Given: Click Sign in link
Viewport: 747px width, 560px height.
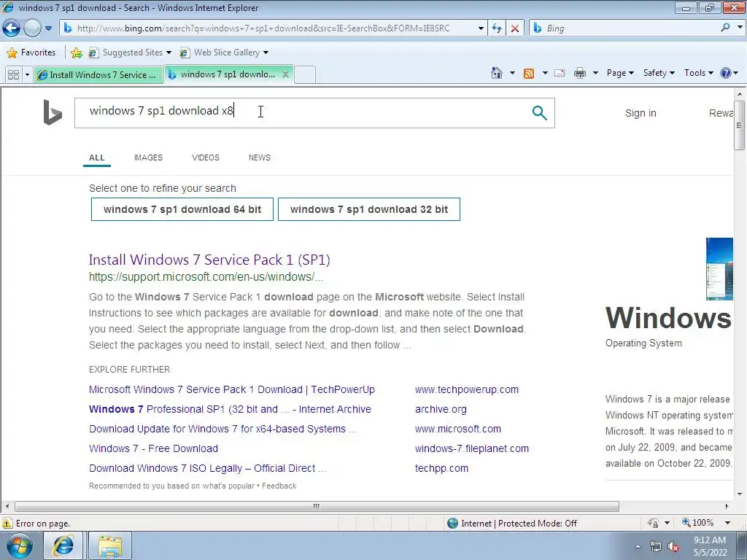Looking at the screenshot, I should (x=640, y=113).
